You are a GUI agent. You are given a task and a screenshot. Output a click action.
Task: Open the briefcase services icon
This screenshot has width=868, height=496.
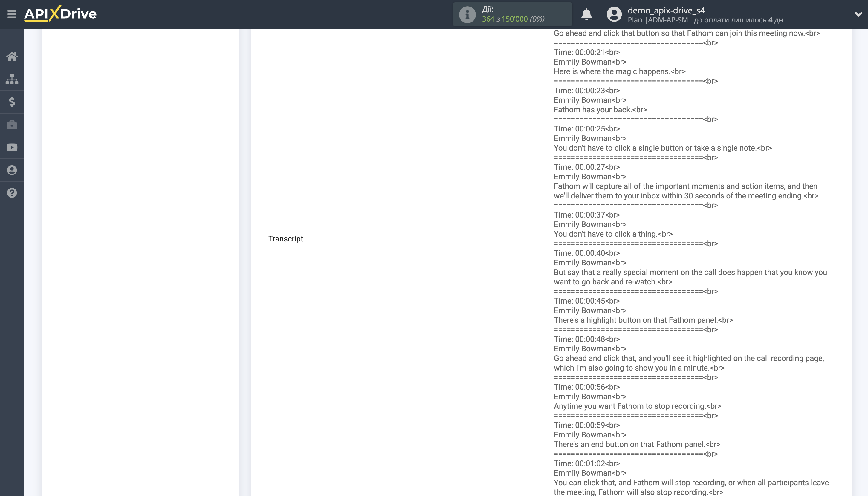[x=12, y=125]
